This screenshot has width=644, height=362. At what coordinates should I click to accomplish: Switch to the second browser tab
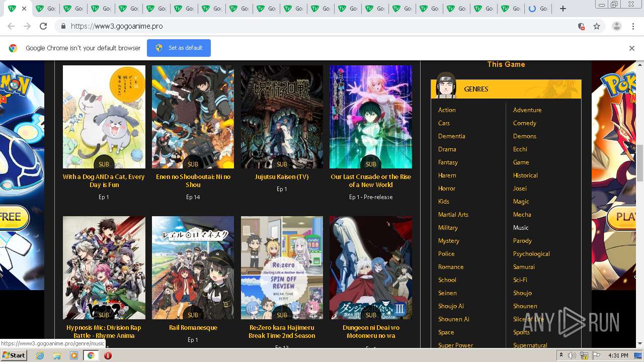pyautogui.click(x=45, y=9)
